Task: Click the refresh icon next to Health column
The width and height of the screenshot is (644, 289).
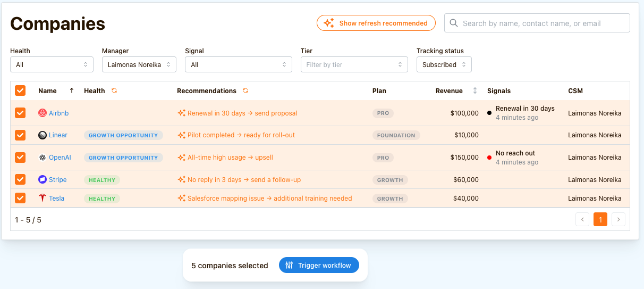Action: coord(114,91)
